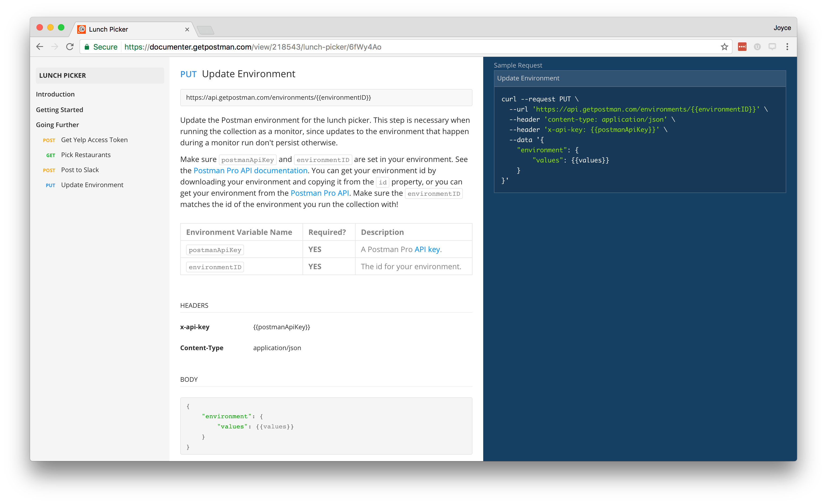Select the Pick Restaurants GET request
The width and height of the screenshot is (827, 504).
[x=86, y=155]
